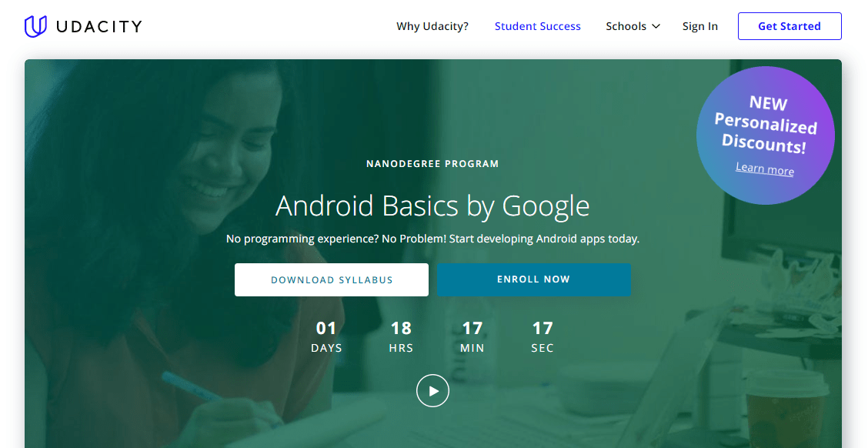The image size is (868, 448).
Task: Expand the Schools dropdown menu
Action: [x=627, y=25]
